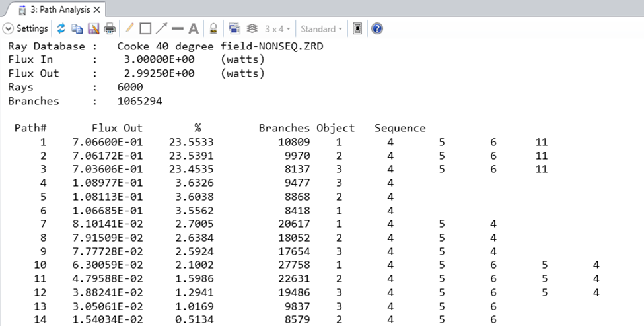This screenshot has width=644, height=326.
Task: Click the Settings label in toolbar
Action: pos(32,29)
